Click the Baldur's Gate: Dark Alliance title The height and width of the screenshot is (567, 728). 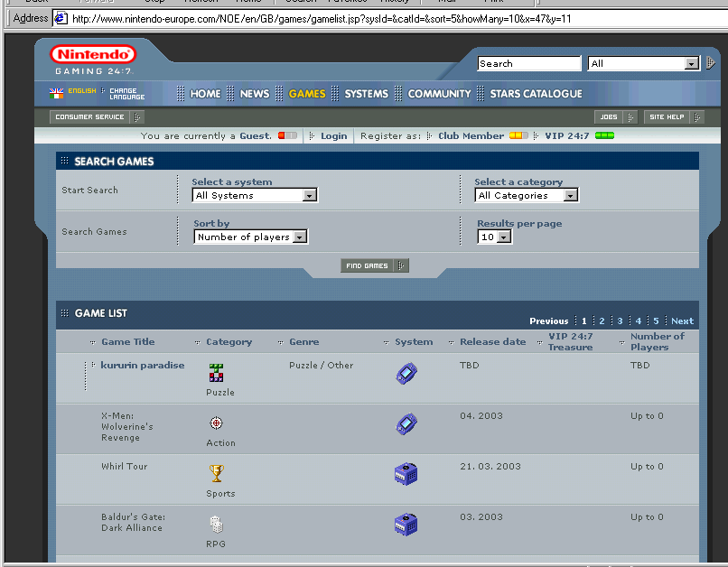(134, 523)
